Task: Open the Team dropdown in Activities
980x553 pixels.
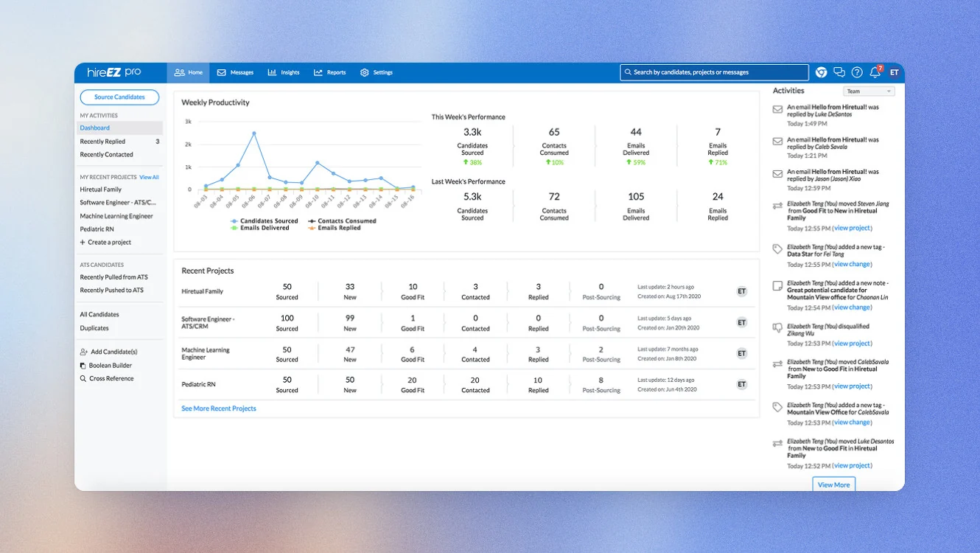Action: [869, 91]
